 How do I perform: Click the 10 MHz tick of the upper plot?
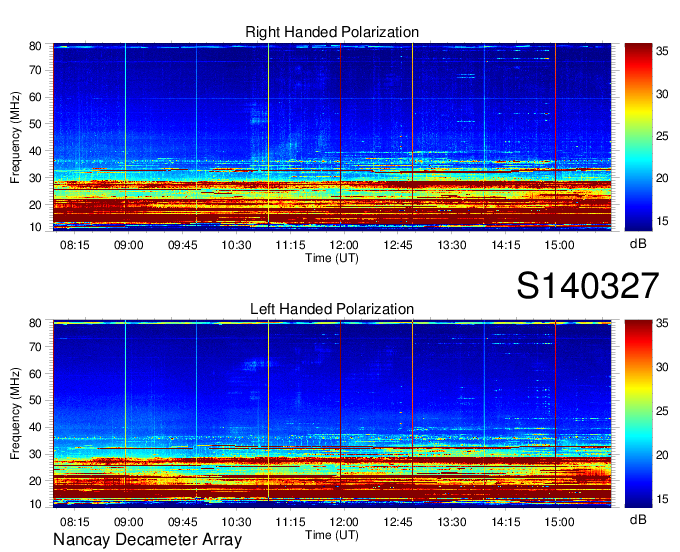[x=35, y=227]
